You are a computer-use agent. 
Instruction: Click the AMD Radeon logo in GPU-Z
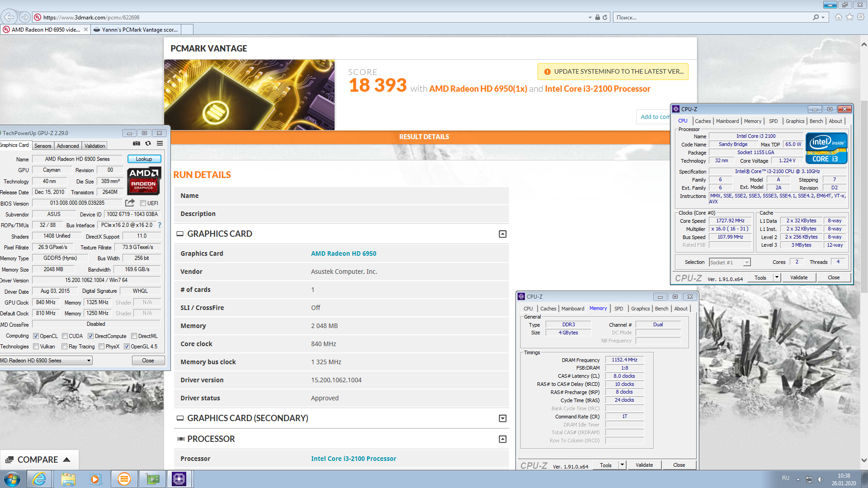(x=144, y=181)
